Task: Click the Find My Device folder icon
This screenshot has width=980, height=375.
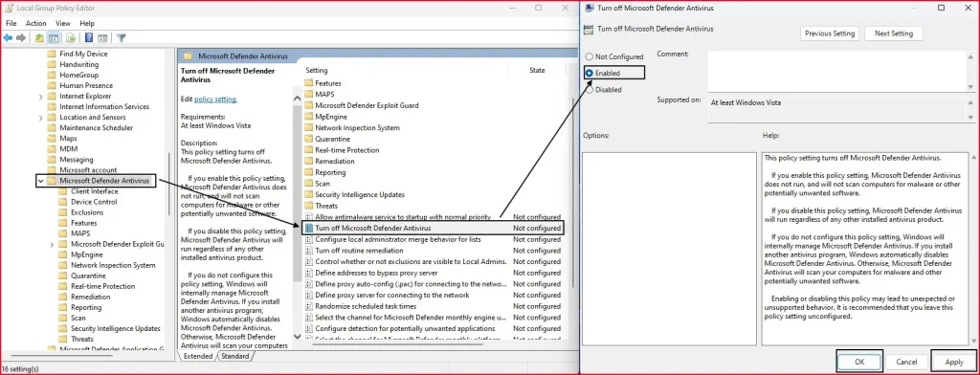Action: 52,54
